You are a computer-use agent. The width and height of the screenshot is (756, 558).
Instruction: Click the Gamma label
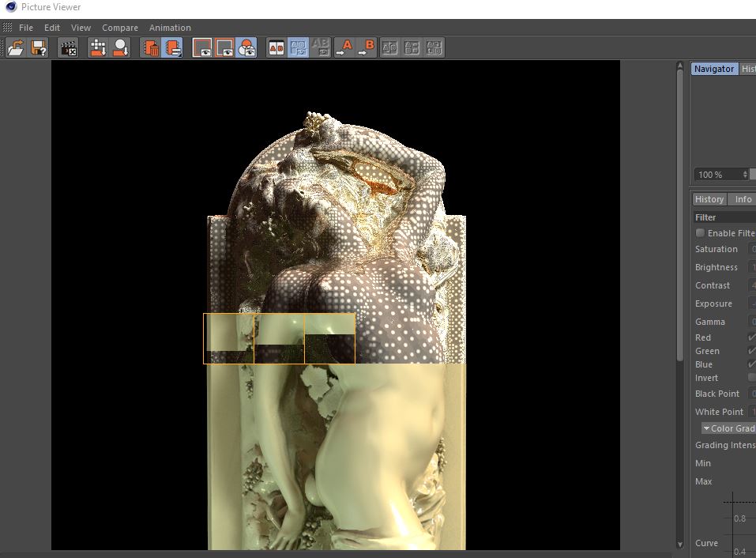coord(709,322)
